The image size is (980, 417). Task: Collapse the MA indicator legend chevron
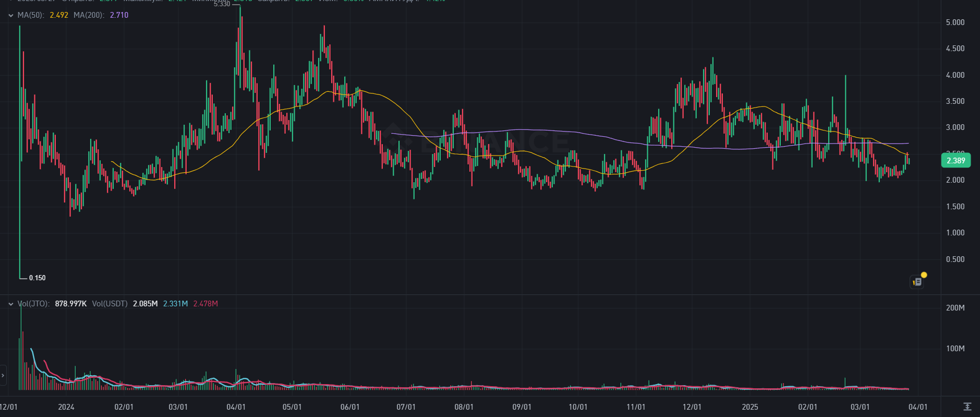coord(10,15)
